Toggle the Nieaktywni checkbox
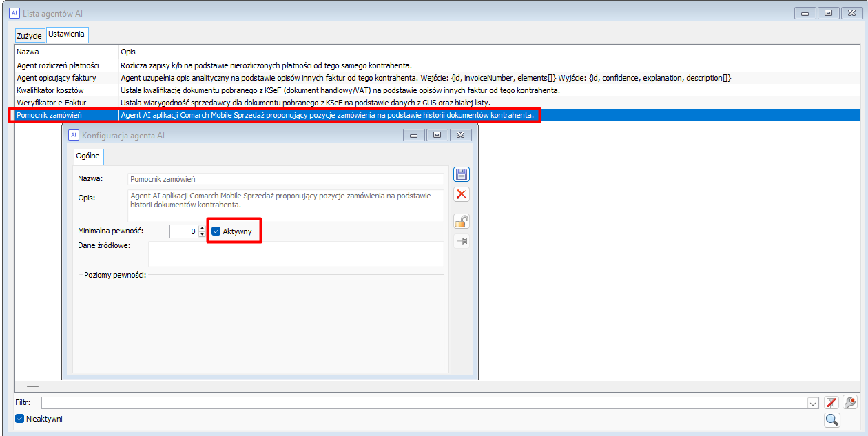This screenshot has width=868, height=436. tap(19, 419)
